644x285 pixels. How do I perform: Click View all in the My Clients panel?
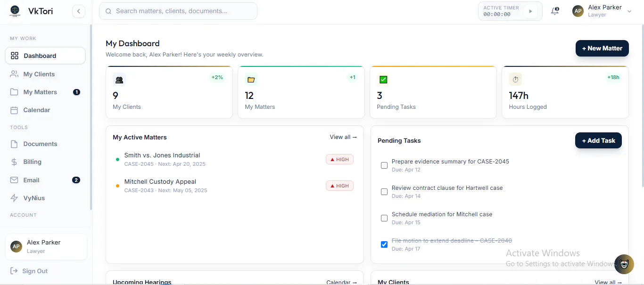[x=608, y=282]
